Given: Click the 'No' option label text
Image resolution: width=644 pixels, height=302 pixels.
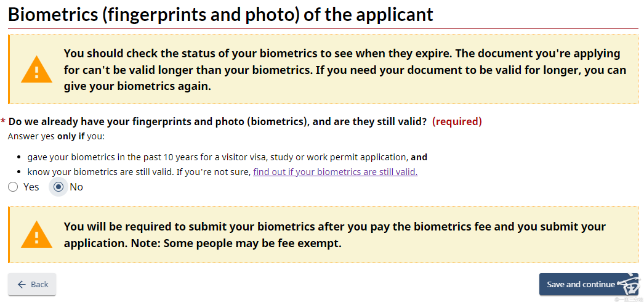Looking at the screenshot, I should pyautogui.click(x=76, y=187).
